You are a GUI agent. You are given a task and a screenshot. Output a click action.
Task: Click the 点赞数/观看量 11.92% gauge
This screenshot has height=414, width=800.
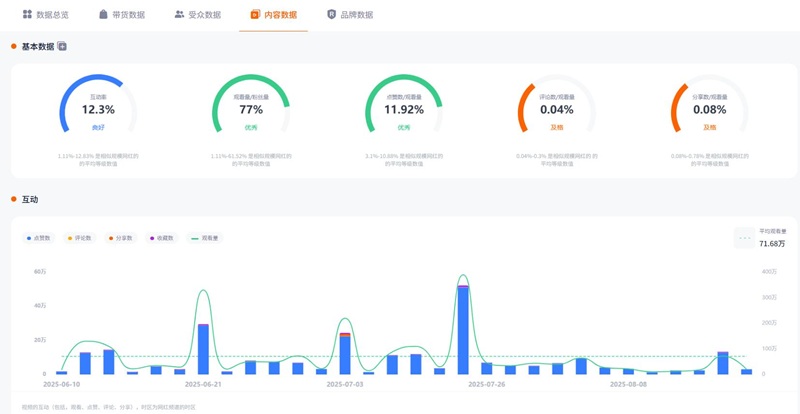click(x=404, y=109)
